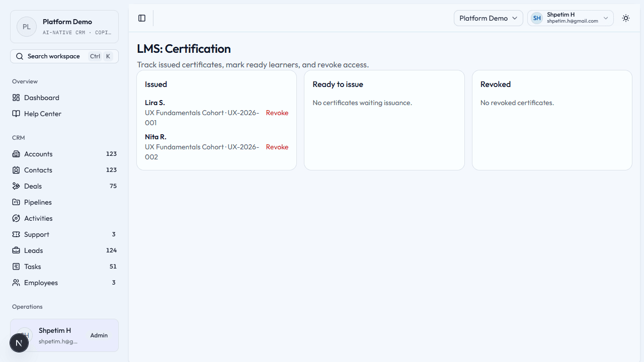
Task: Open the Platform Demo selector in the sidebar header
Action: 64,26
